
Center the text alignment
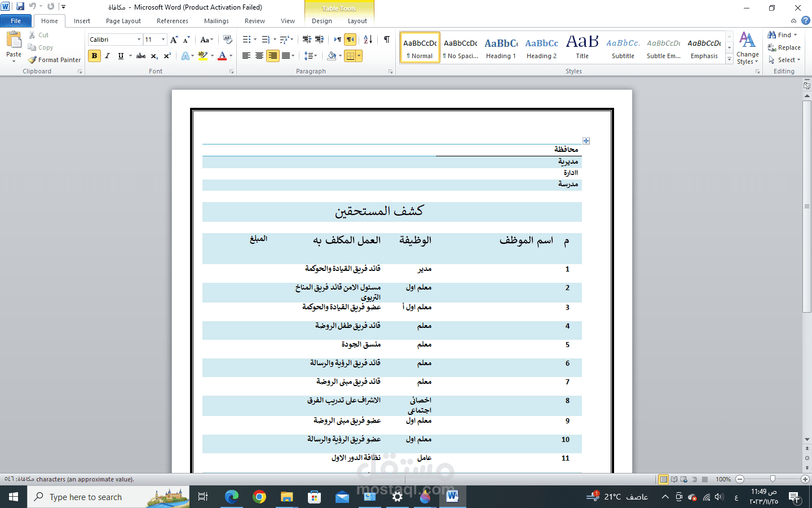(x=259, y=56)
